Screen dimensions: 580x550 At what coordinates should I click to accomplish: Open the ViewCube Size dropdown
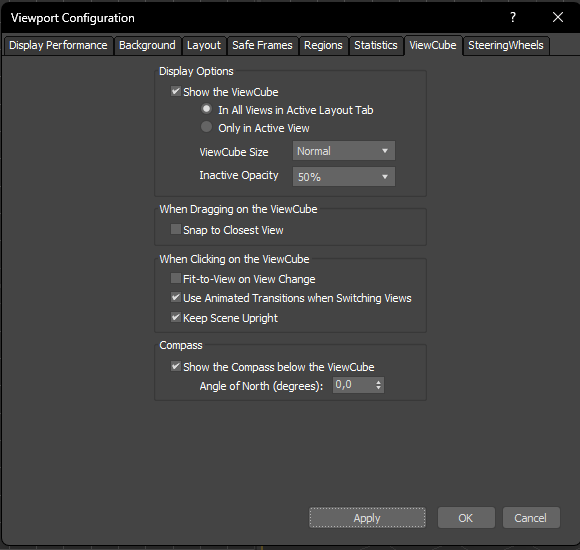(344, 151)
